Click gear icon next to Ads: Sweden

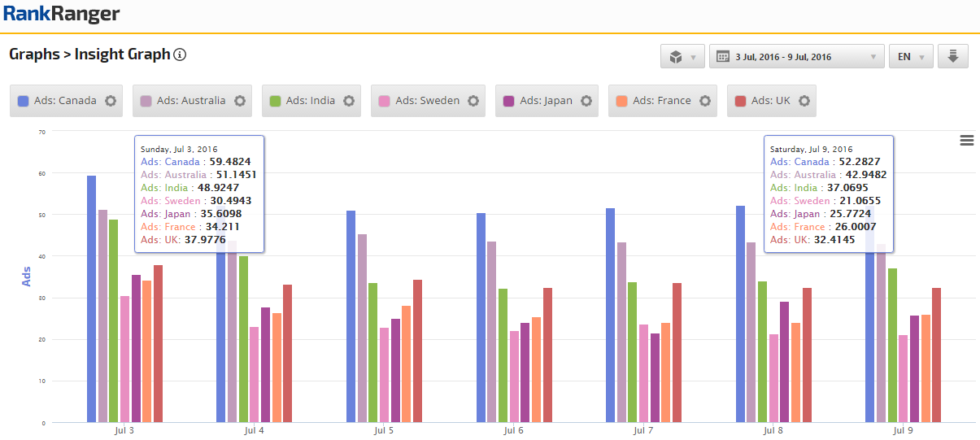[473, 101]
